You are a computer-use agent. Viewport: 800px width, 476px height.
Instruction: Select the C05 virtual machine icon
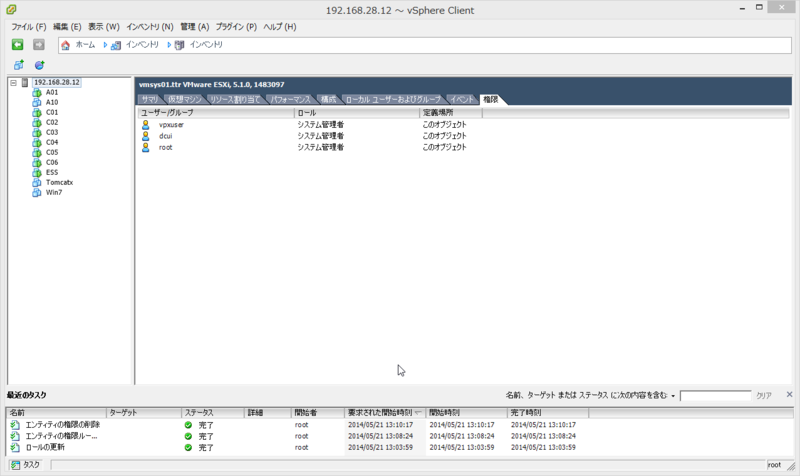click(37, 153)
